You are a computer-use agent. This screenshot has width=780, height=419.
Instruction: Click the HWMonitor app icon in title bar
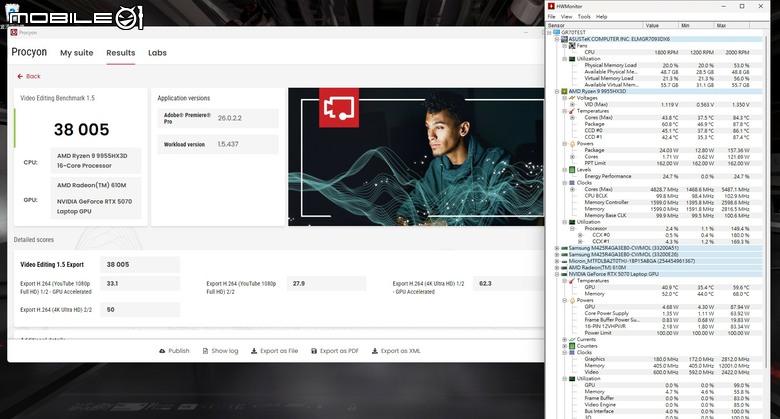[x=551, y=6]
